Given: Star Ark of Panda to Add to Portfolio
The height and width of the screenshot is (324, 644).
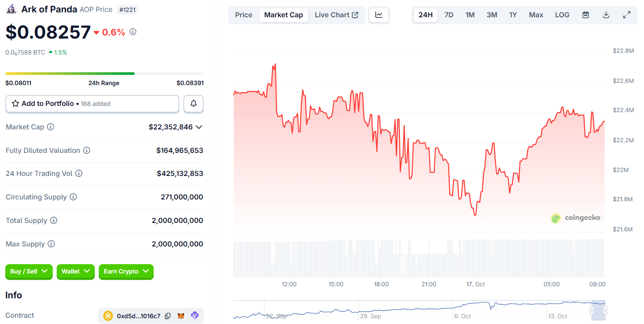Looking at the screenshot, I should [16, 104].
